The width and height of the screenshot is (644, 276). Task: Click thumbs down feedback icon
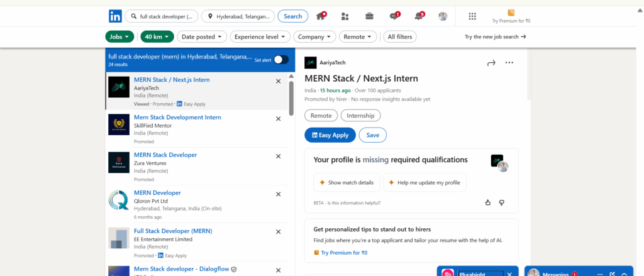point(501,202)
